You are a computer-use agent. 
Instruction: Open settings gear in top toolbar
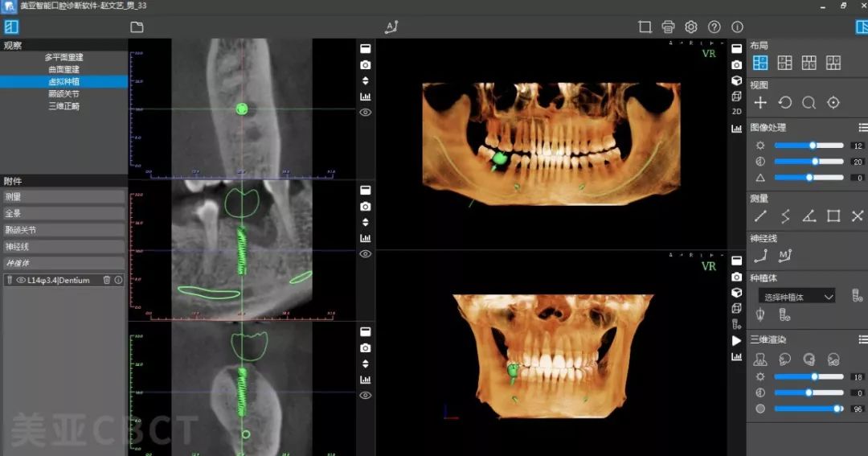pyautogui.click(x=691, y=27)
